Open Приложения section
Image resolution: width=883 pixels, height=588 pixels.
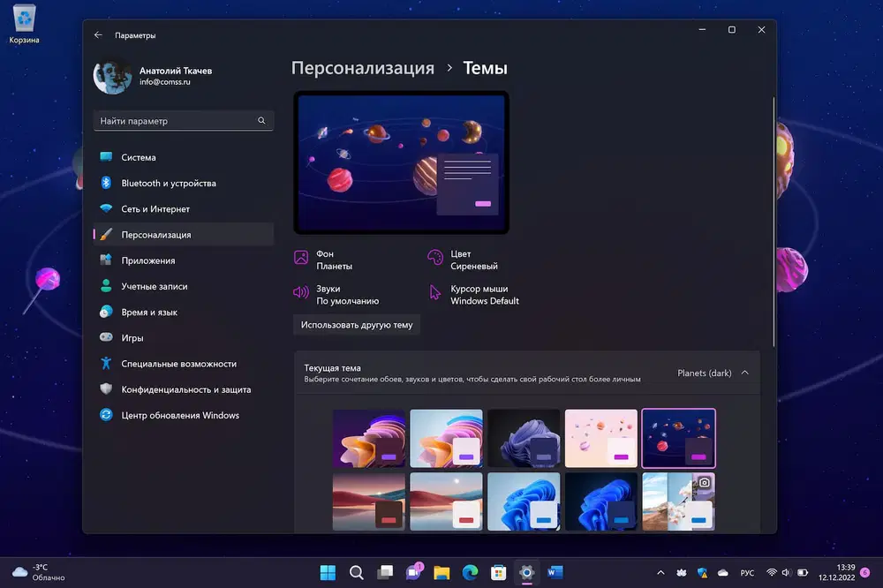pos(184,260)
